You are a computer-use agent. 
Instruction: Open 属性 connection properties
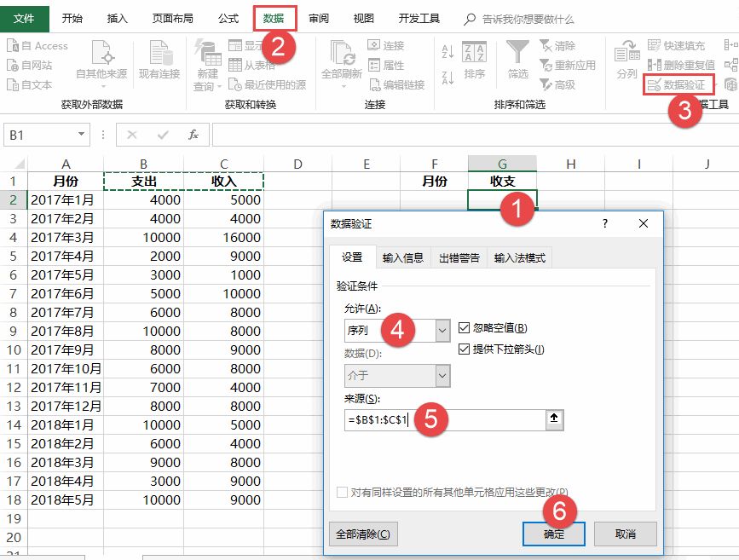(x=386, y=65)
